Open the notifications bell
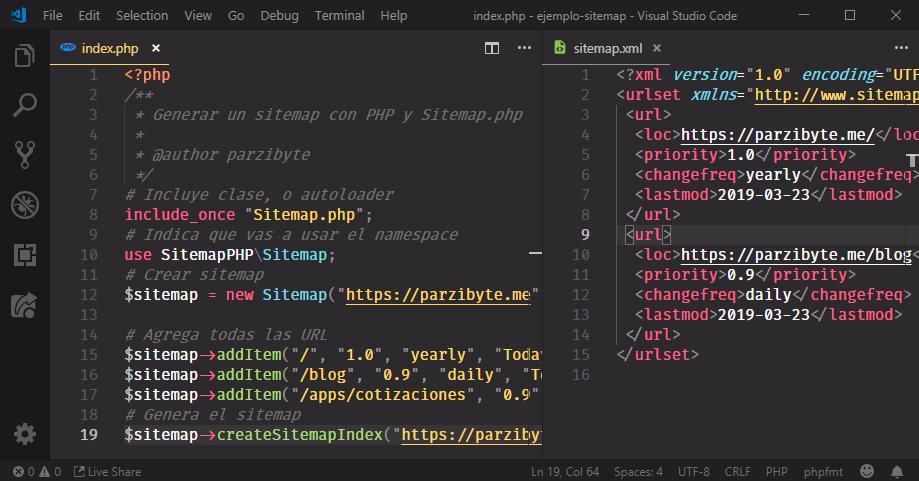The height and width of the screenshot is (481, 919). click(x=897, y=472)
